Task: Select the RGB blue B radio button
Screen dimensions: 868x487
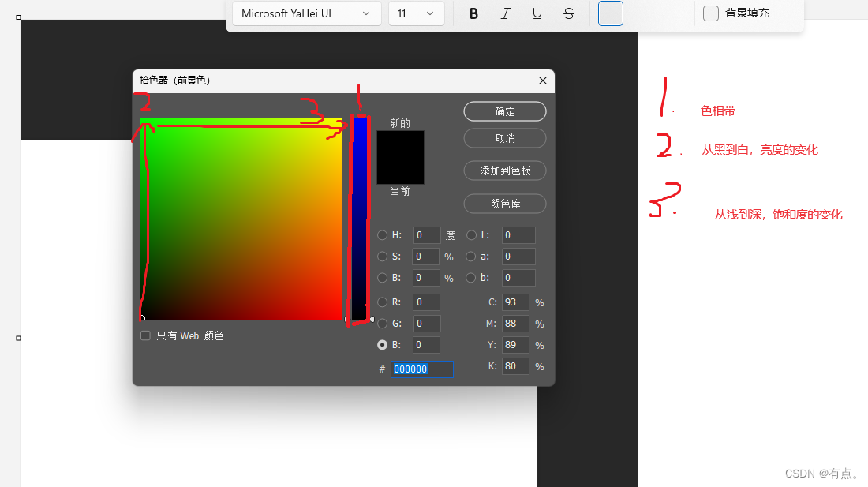Action: coord(382,345)
